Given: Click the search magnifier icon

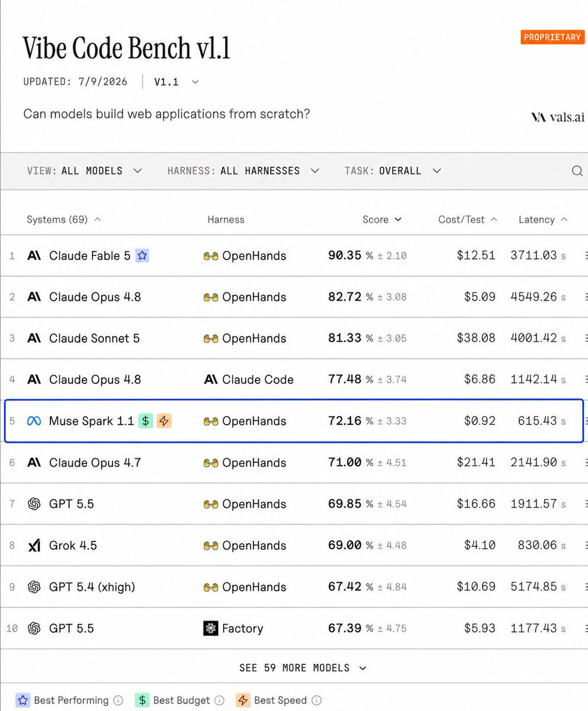Looking at the screenshot, I should pos(577,171).
